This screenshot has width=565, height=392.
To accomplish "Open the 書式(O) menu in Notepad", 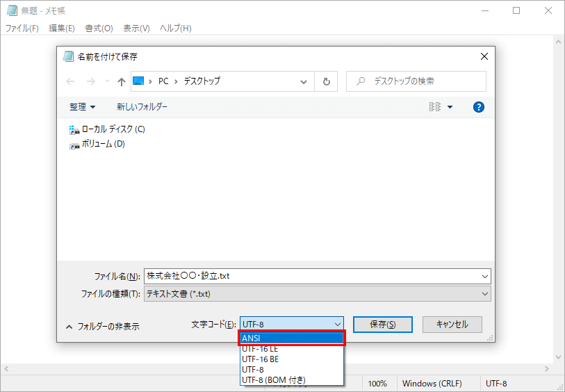I will pyautogui.click(x=99, y=28).
